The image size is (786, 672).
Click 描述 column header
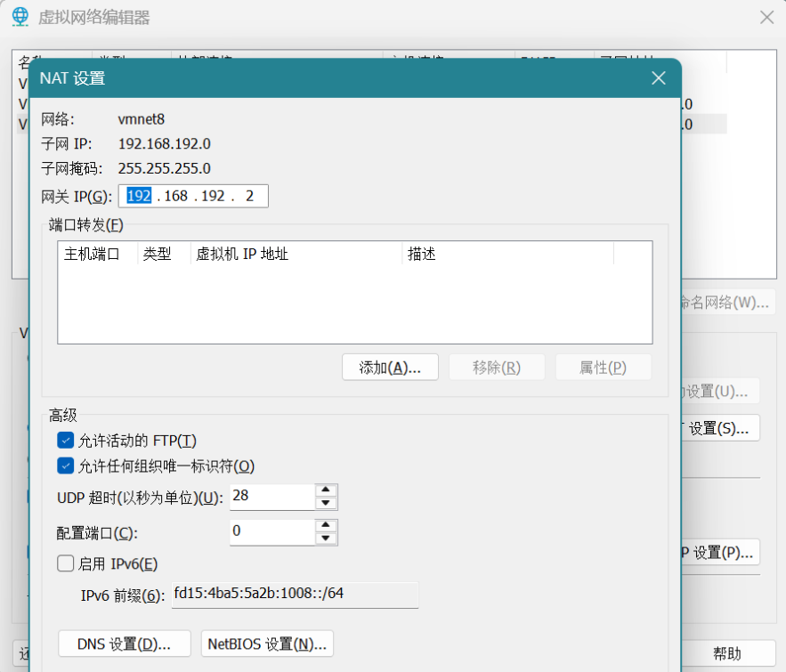(x=507, y=254)
